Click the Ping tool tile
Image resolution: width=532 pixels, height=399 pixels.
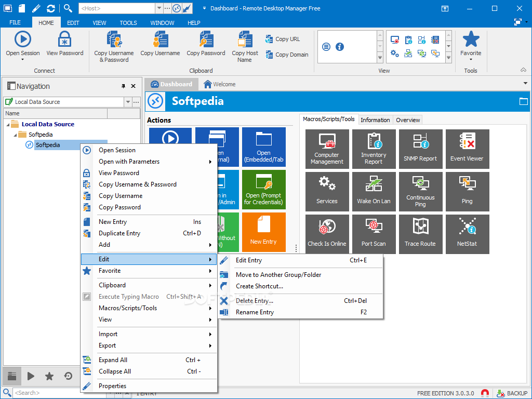[467, 191]
